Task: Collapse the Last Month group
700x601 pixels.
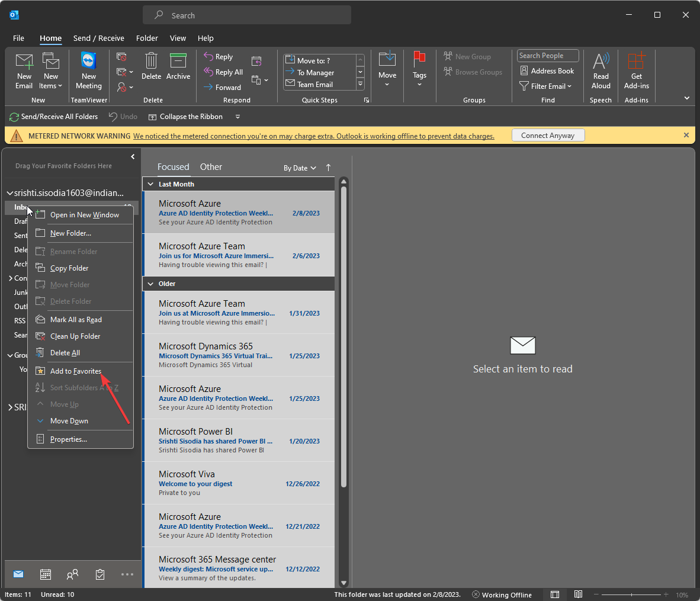Action: [x=150, y=184]
